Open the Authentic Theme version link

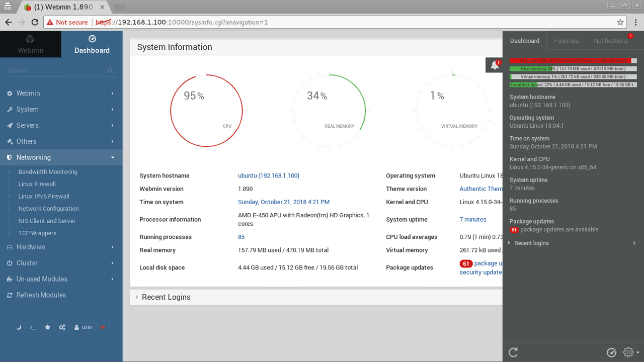point(481,189)
